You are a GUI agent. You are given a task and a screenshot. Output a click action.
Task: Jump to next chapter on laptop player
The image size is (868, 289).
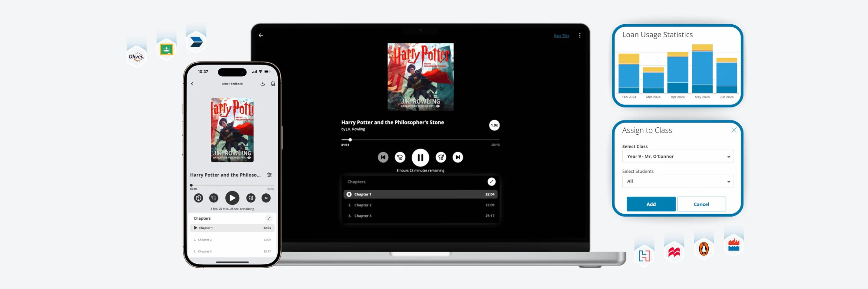457,157
